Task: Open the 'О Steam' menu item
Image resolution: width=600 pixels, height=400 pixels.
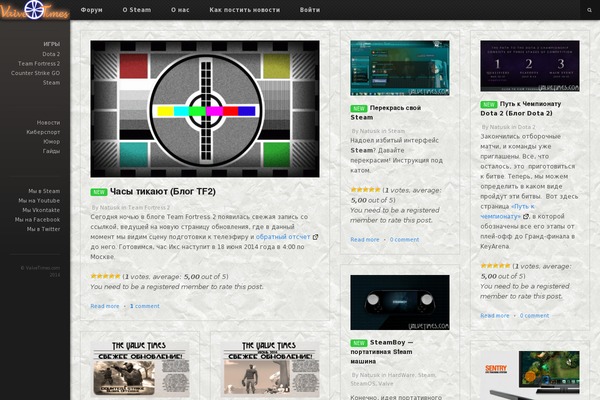Action: (137, 10)
